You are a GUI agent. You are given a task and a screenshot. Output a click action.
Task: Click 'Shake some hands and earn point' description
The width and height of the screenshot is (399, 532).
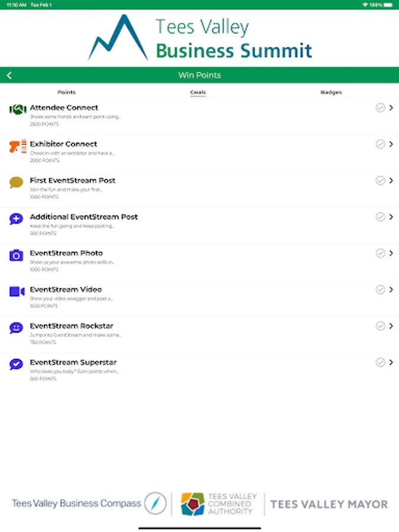[75, 116]
